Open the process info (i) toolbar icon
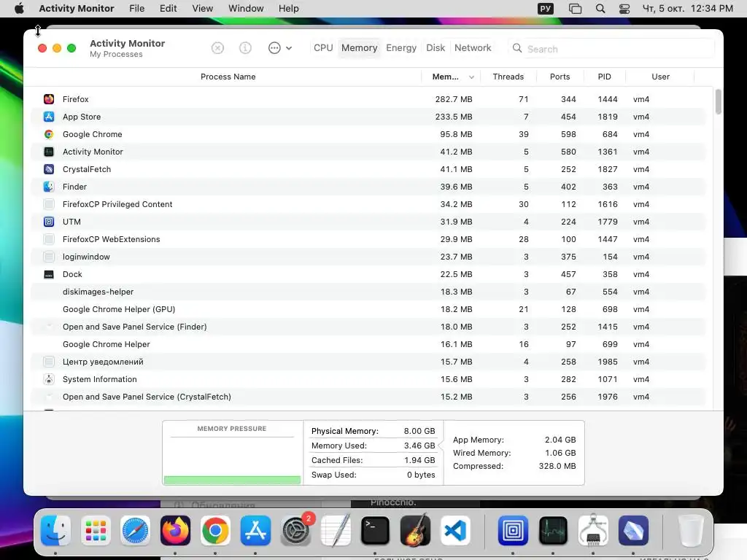 click(x=245, y=48)
